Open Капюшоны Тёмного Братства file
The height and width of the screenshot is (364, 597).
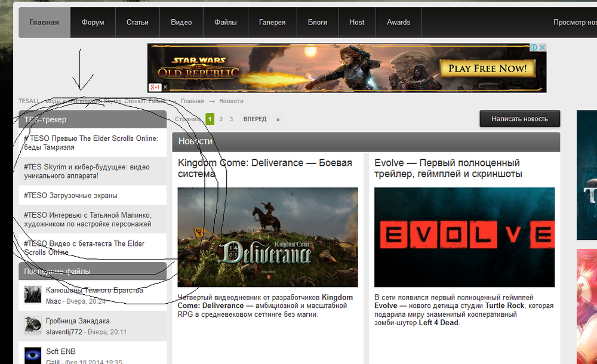click(94, 290)
